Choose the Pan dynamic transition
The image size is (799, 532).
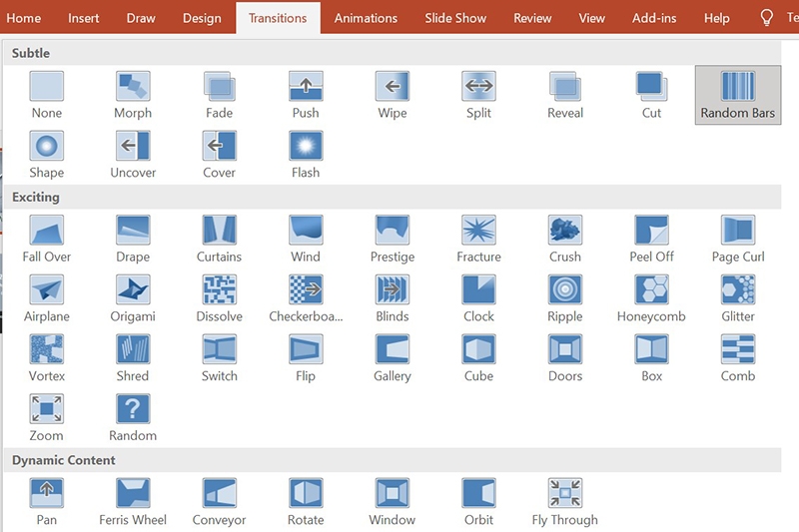coord(47,502)
